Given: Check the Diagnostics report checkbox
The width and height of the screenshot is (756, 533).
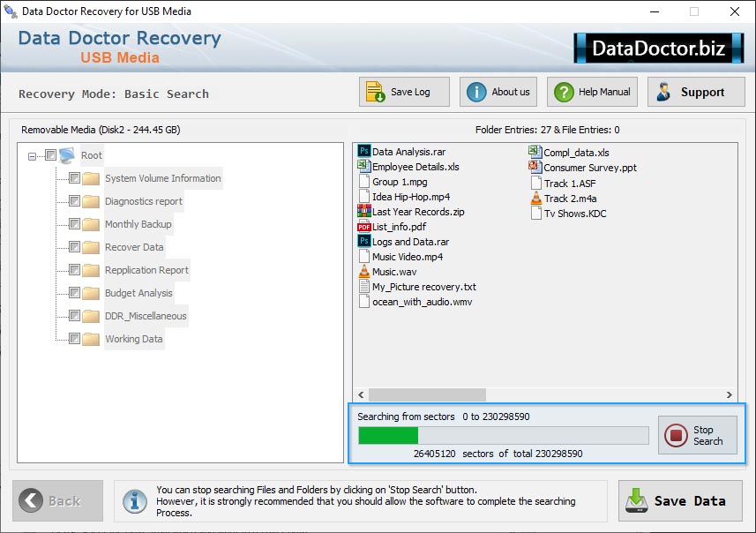Looking at the screenshot, I should [x=74, y=200].
